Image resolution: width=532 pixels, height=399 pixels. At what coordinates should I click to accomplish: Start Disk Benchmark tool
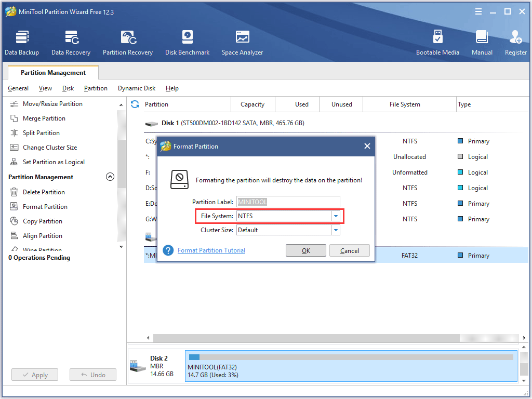pos(187,43)
